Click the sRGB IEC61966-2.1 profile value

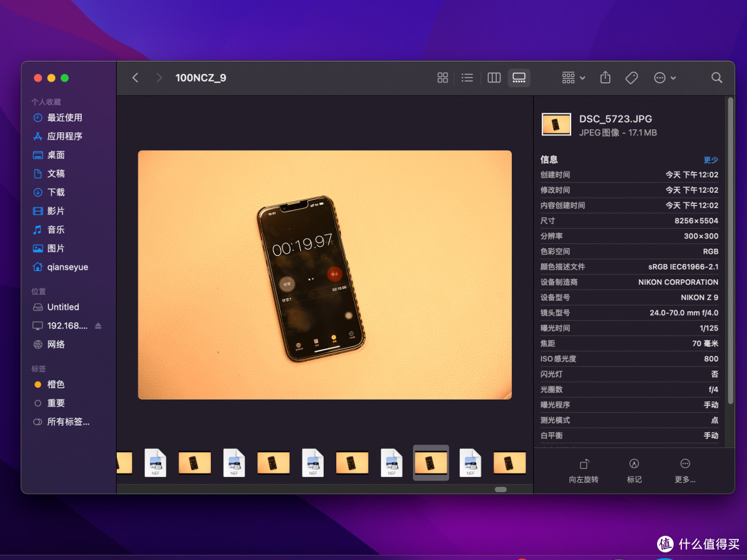pos(683,267)
